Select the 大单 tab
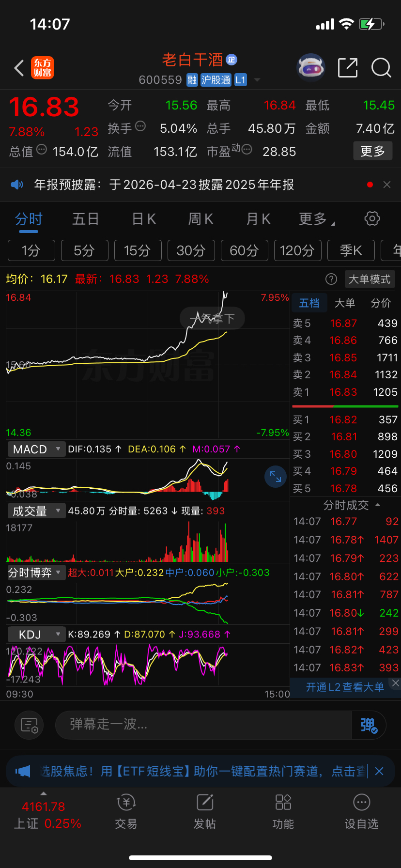Screen dimensions: 401x868 pyautogui.click(x=345, y=303)
